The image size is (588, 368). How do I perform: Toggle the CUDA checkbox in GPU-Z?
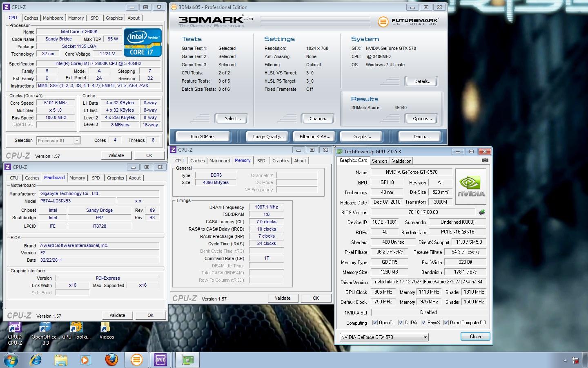pyautogui.click(x=401, y=323)
